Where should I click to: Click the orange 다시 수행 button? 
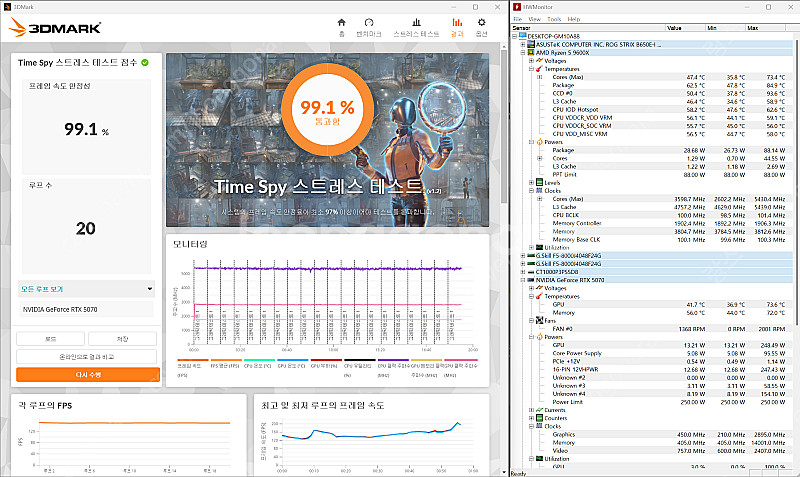[x=88, y=374]
